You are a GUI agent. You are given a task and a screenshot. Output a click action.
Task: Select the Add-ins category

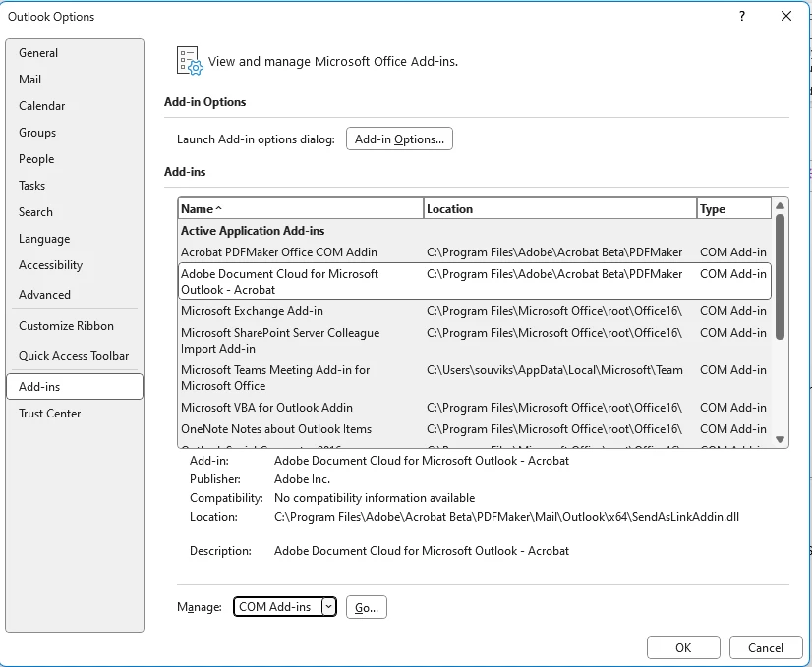[75, 386]
